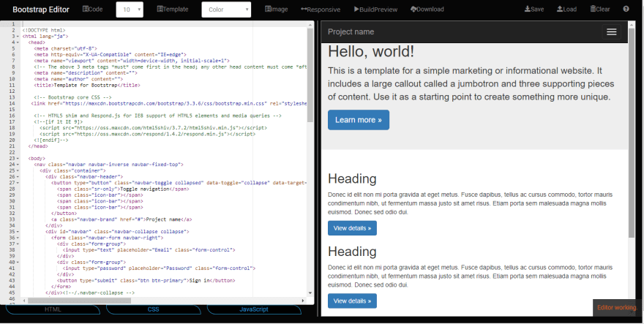The height and width of the screenshot is (324, 644).
Task: Open the help question mark icon
Action: [x=626, y=9]
